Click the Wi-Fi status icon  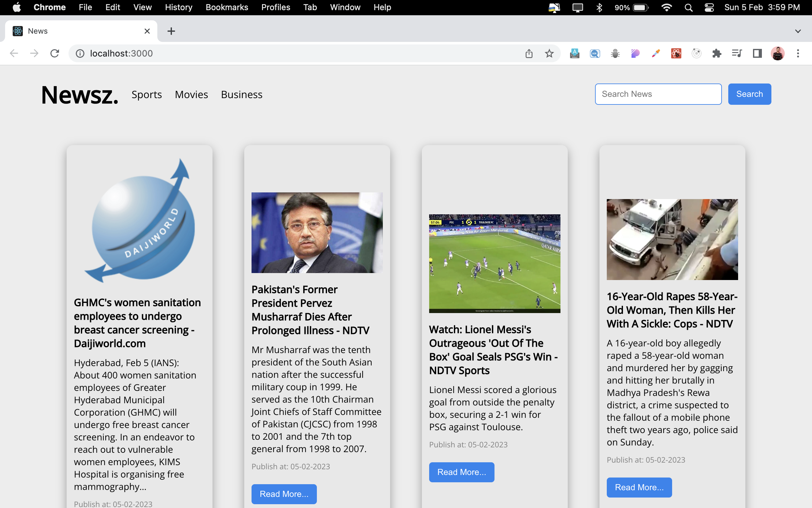666,7
